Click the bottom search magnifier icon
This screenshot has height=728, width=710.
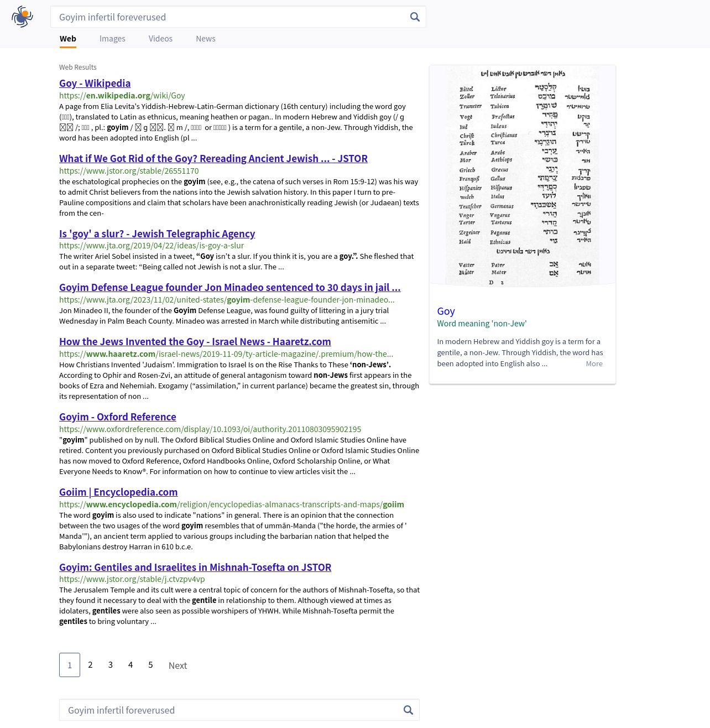point(408,710)
